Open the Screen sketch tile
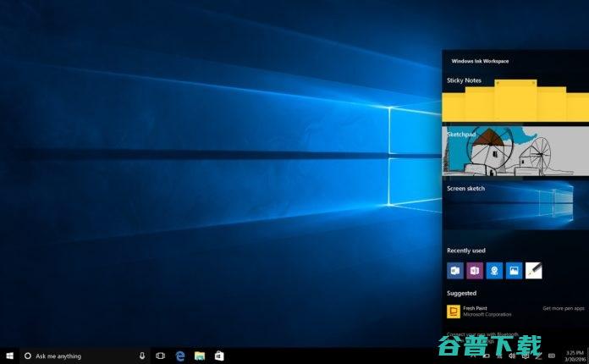This screenshot has width=589, height=364. pos(515,205)
